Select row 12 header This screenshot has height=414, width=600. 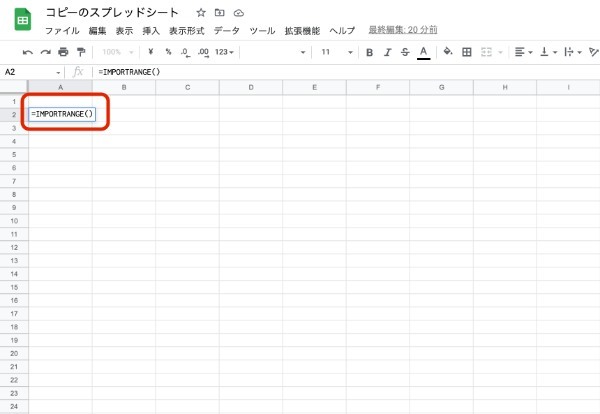14,247
